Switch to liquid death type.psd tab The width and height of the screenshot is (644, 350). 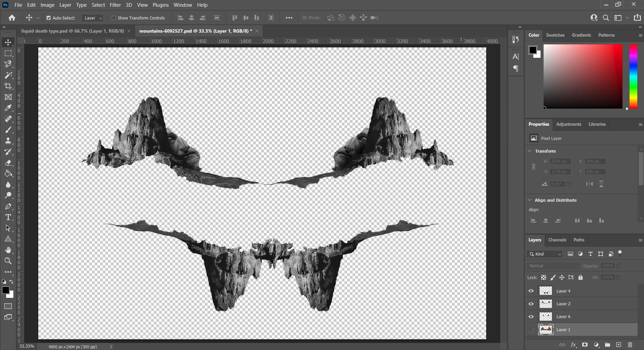[x=73, y=31]
